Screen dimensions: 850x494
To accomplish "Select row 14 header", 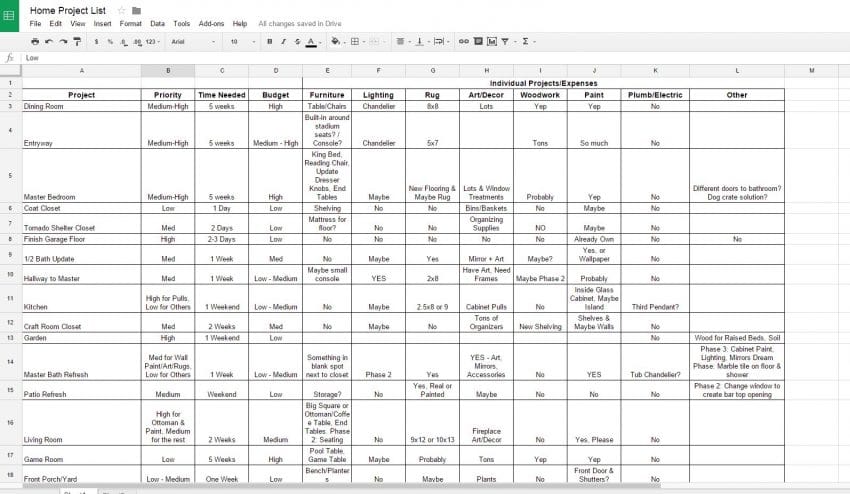I will point(10,362).
